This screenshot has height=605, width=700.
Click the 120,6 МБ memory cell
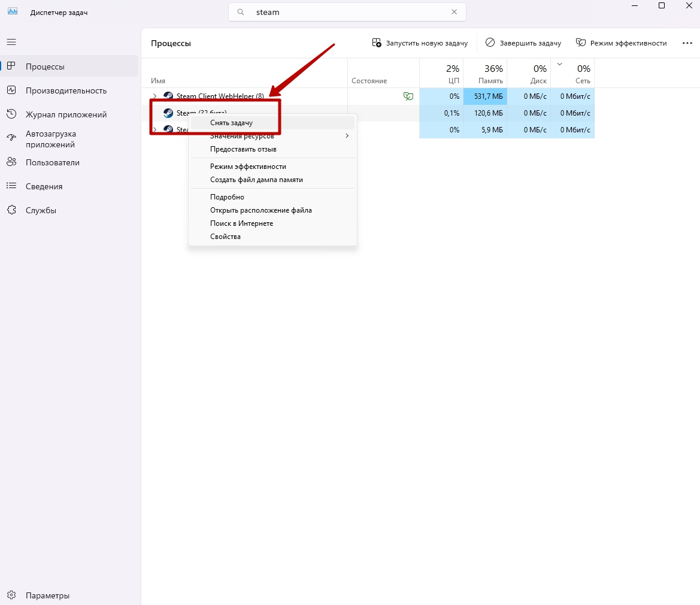tap(485, 113)
